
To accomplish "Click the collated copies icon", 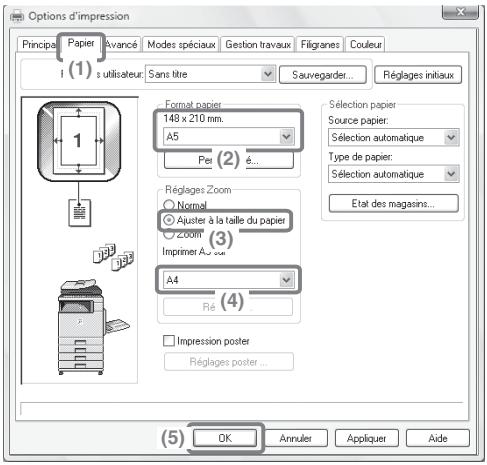I will coord(113,257).
